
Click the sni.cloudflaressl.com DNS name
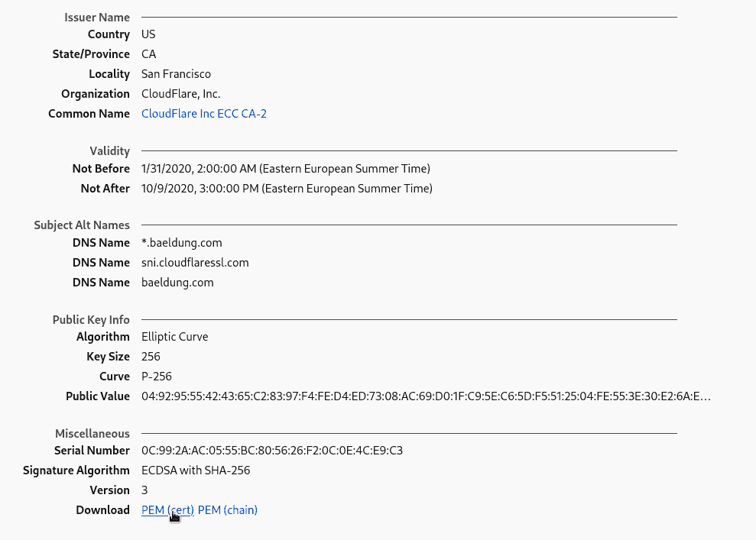click(195, 263)
